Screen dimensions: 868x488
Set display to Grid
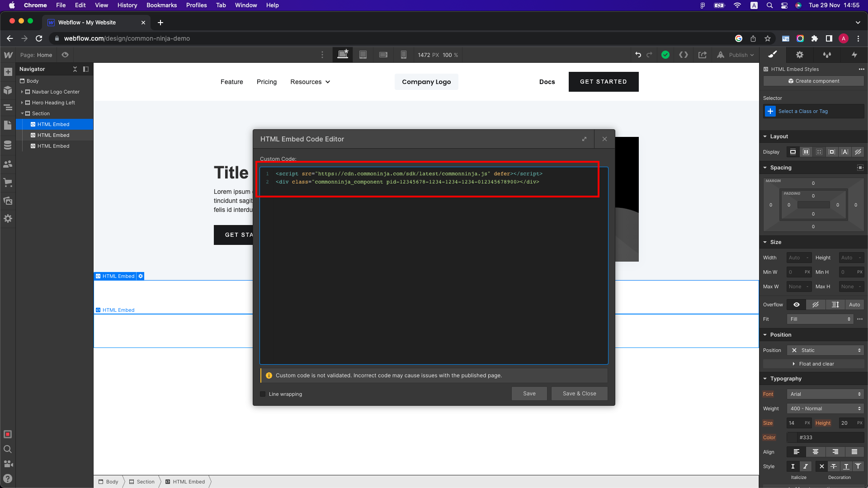(x=819, y=152)
